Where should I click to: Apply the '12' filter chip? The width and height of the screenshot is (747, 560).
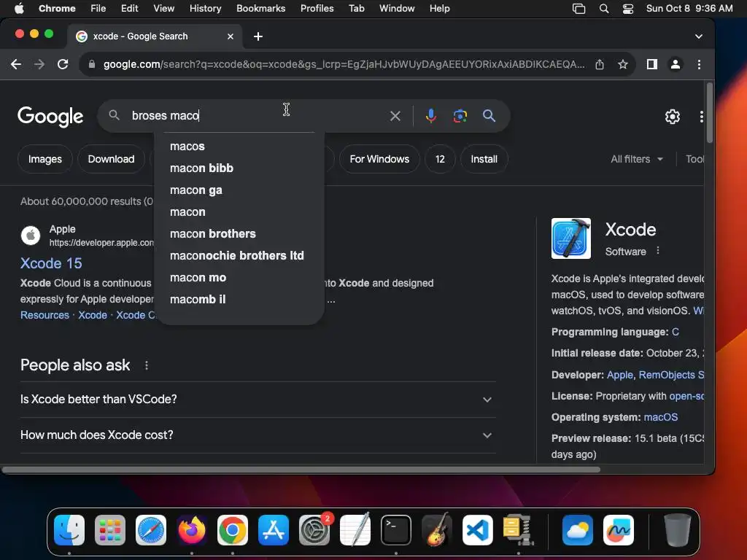[440, 159]
